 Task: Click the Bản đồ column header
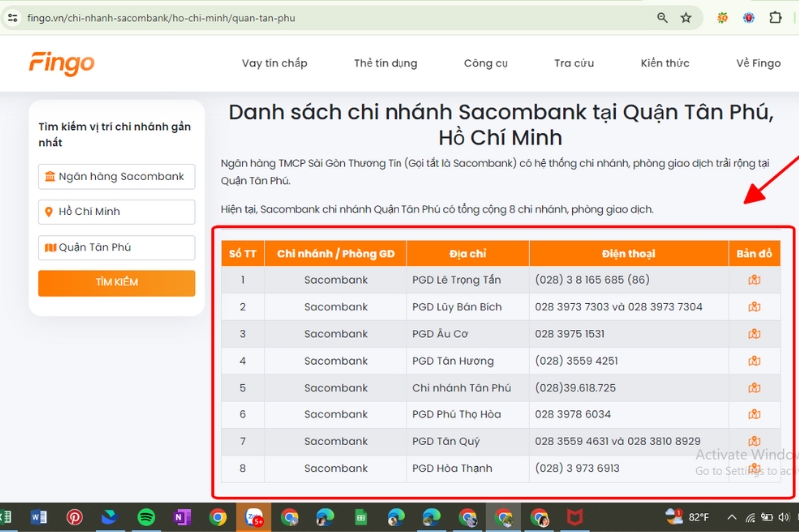pyautogui.click(x=754, y=253)
